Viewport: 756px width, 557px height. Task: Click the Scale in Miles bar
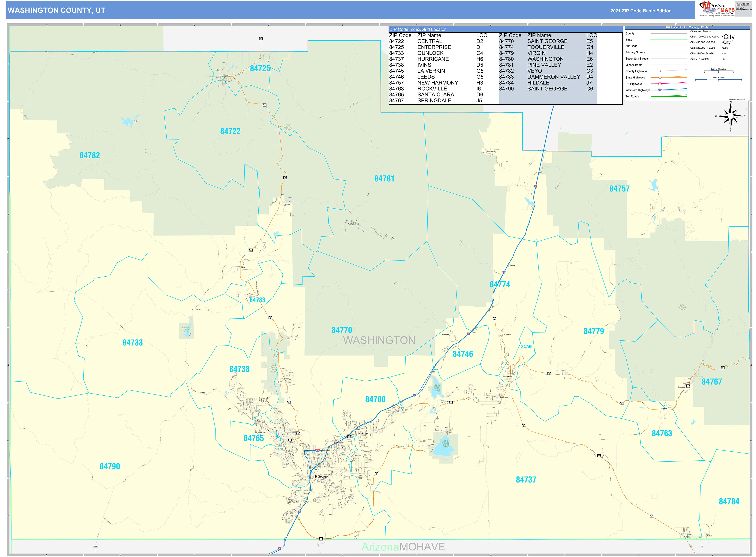[719, 79]
